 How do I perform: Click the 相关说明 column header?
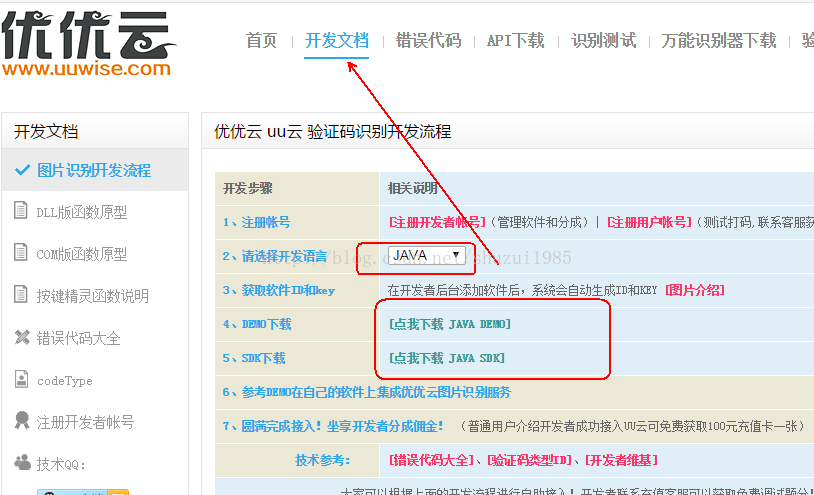click(x=412, y=188)
